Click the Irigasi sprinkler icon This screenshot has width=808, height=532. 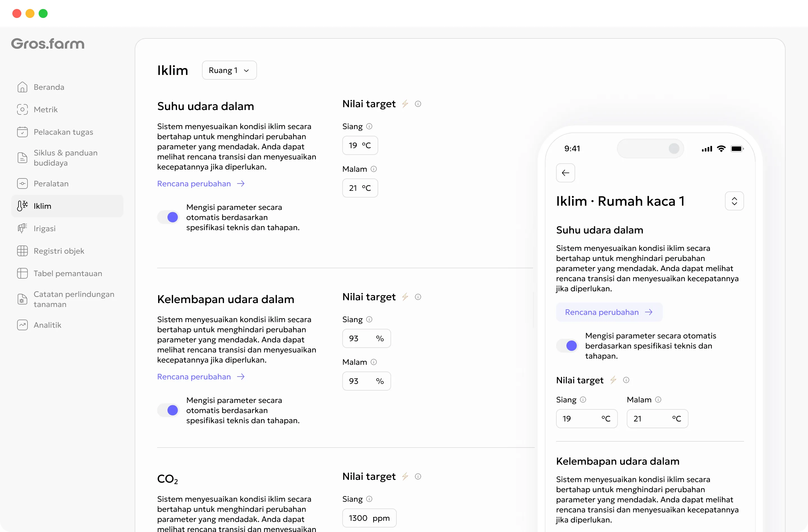pos(22,228)
